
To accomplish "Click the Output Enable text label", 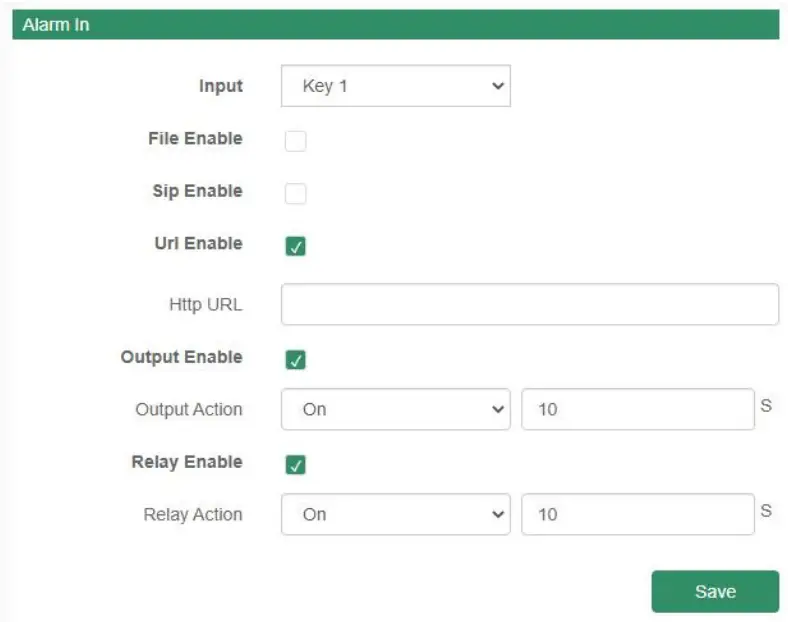I will (181, 357).
